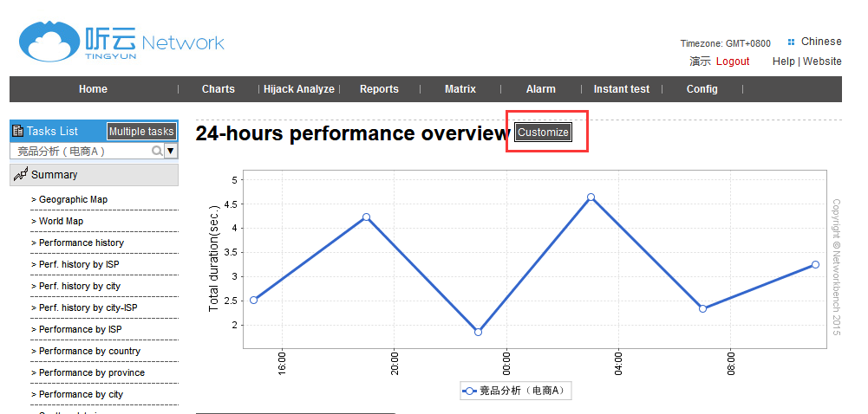Click the search magnifier in task field
This screenshot has height=414, width=868.
(157, 151)
